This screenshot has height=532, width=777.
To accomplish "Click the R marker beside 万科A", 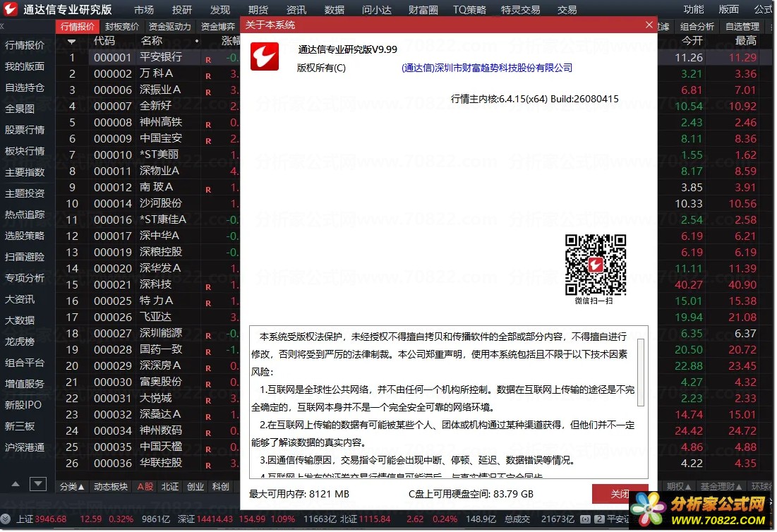I will pos(208,76).
